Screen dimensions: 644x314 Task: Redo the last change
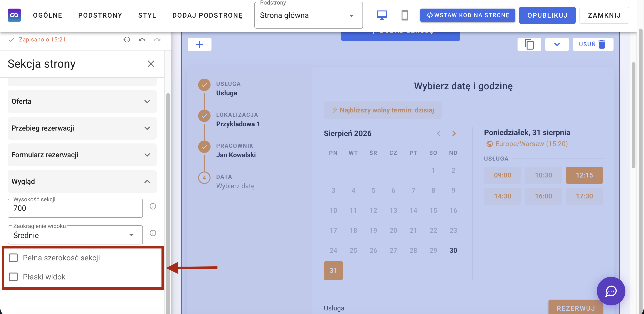pos(157,40)
